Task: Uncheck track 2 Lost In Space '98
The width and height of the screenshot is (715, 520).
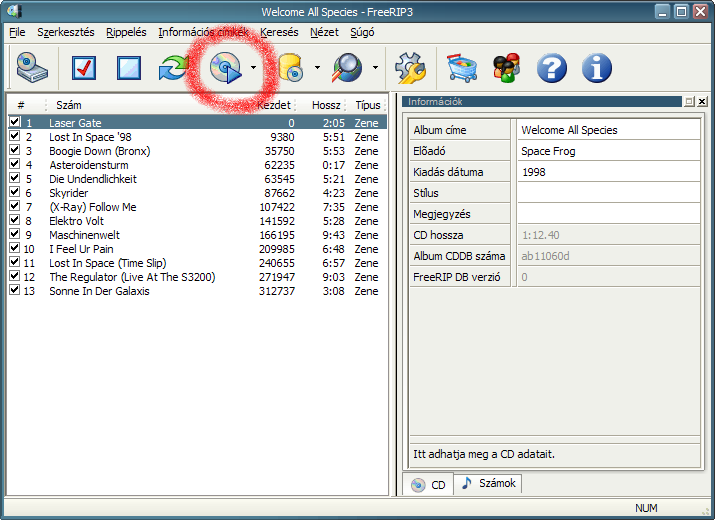Action: tap(15, 136)
